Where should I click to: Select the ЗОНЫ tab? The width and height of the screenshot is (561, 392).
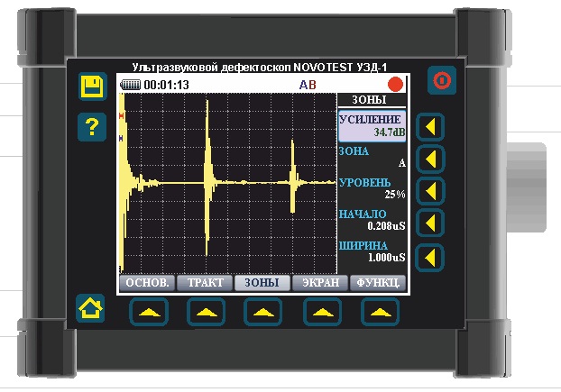(262, 283)
